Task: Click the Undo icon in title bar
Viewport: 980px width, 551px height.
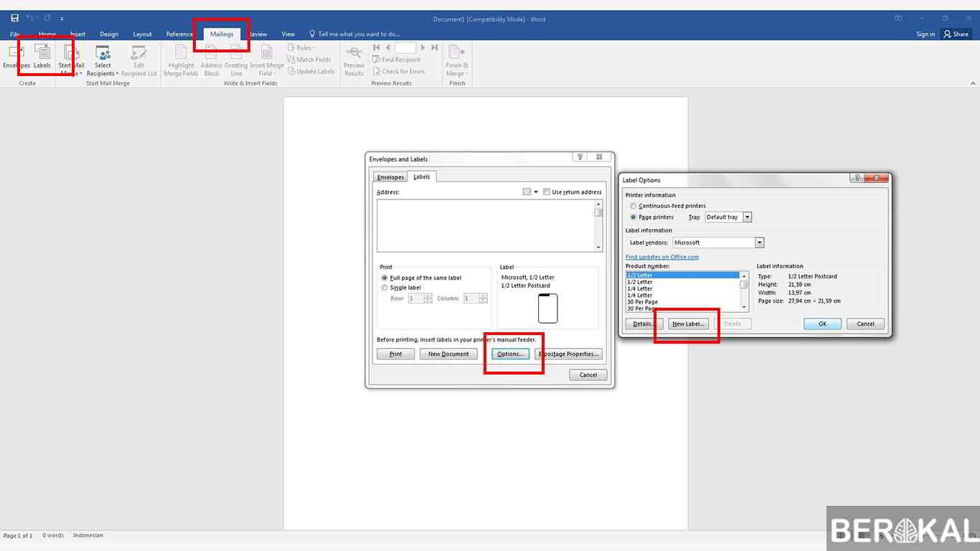Action: tap(30, 18)
